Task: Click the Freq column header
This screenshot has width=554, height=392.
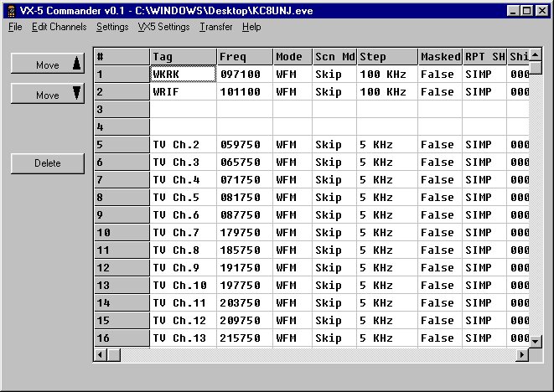Action: tap(245, 56)
